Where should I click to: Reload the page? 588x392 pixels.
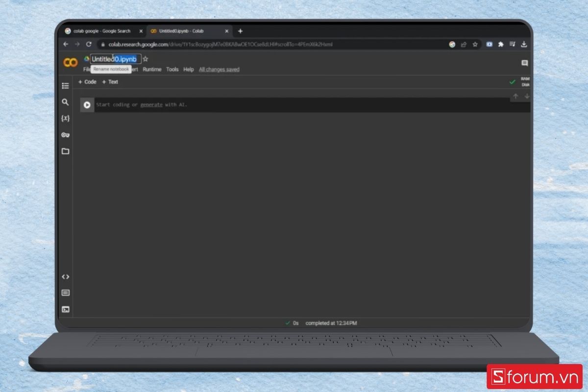click(x=89, y=44)
